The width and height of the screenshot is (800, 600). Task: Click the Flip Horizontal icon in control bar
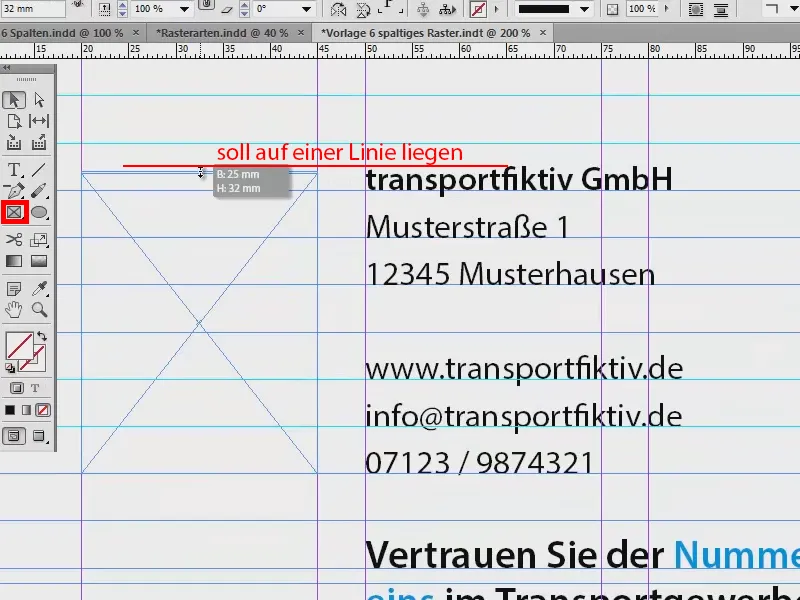tap(338, 9)
